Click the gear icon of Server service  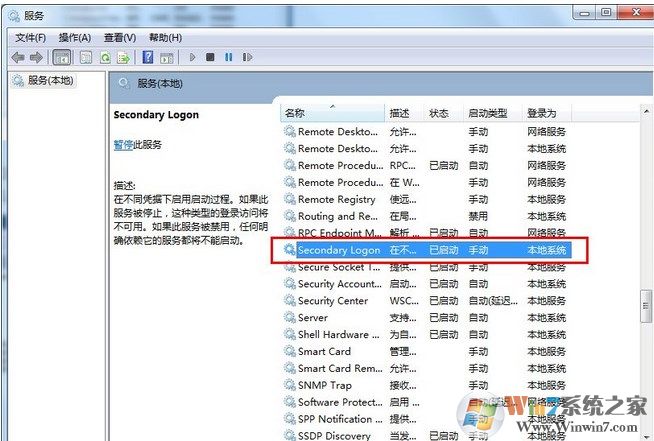(289, 318)
